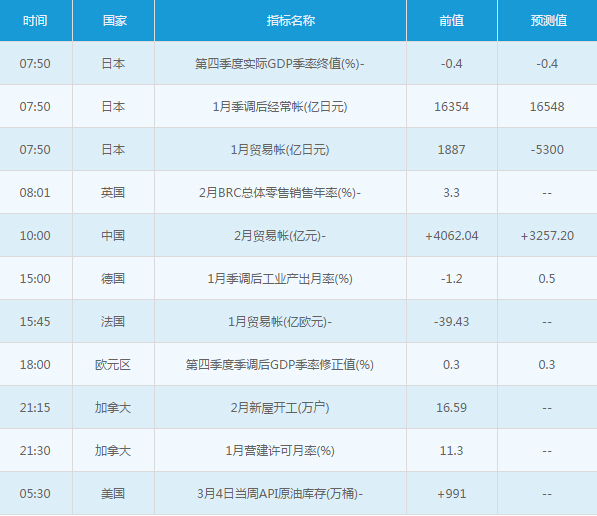The image size is (597, 516).
Task: Open the 2月BRC总体零售销售年率 indicator
Action: [280, 193]
